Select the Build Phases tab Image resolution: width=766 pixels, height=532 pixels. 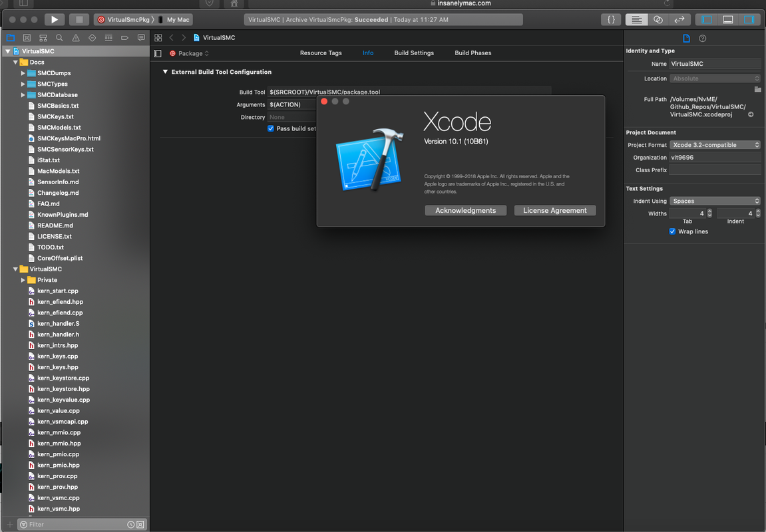[473, 53]
